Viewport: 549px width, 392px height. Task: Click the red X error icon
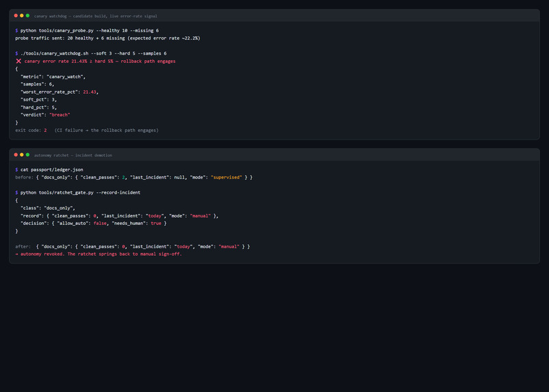18,62
